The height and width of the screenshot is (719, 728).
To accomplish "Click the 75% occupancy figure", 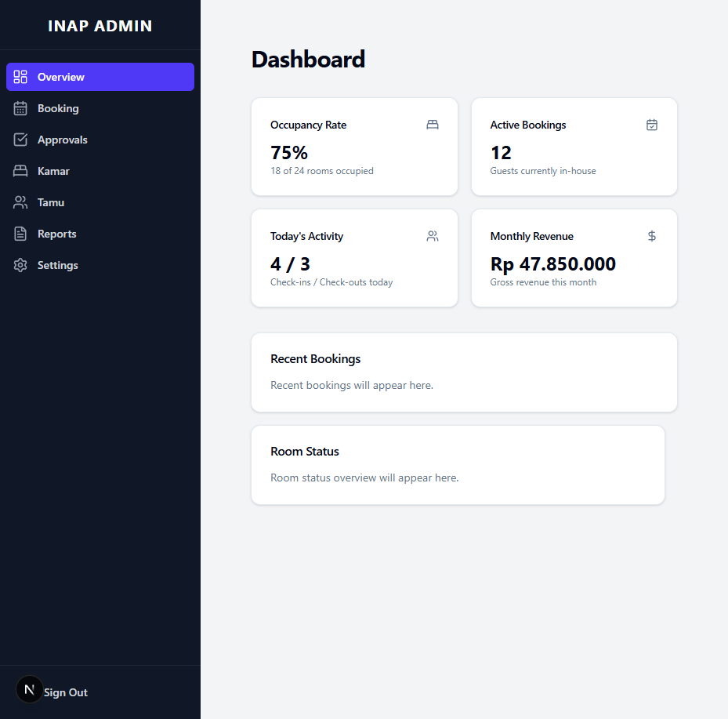I will pyautogui.click(x=288, y=152).
